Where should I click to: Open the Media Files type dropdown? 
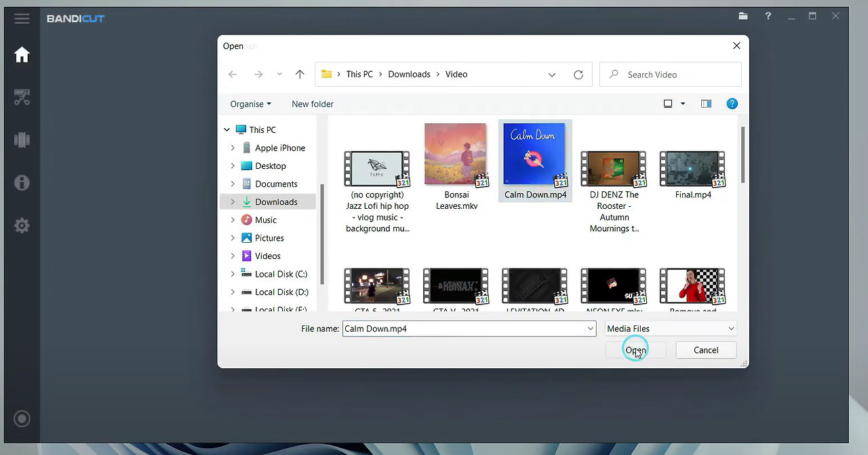pos(670,329)
